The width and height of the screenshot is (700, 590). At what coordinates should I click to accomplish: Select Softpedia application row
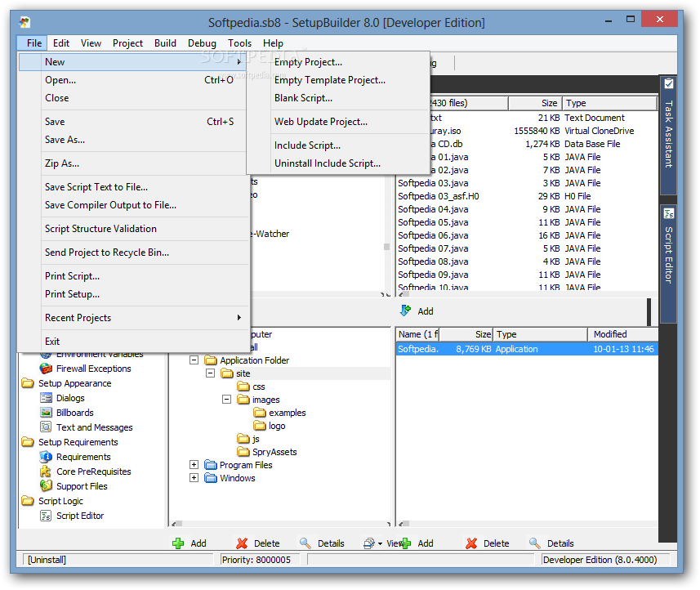[527, 349]
